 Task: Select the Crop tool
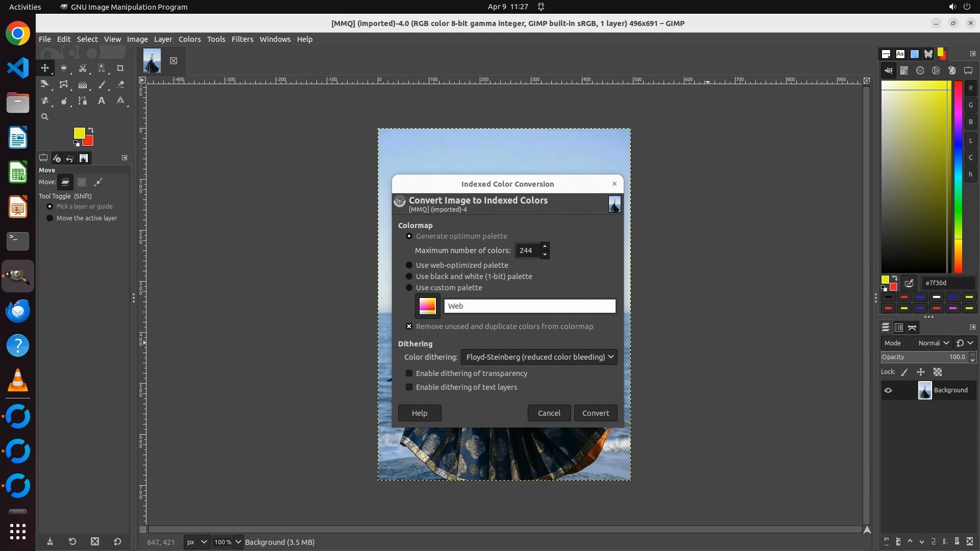[120, 68]
